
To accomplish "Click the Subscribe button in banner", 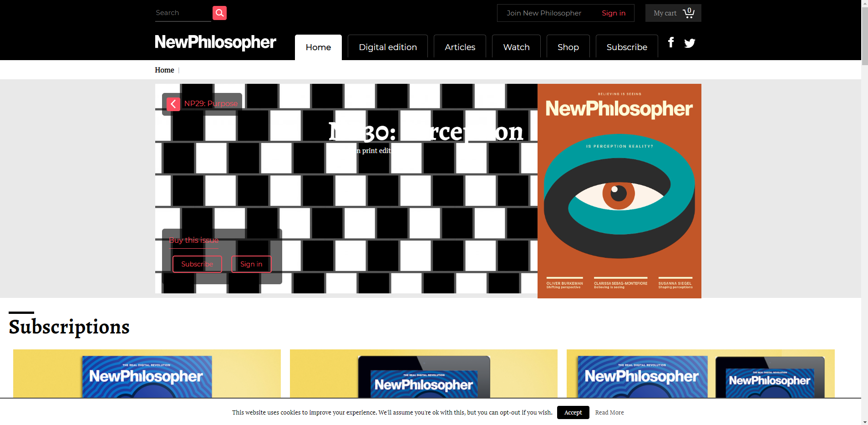I will click(x=197, y=264).
